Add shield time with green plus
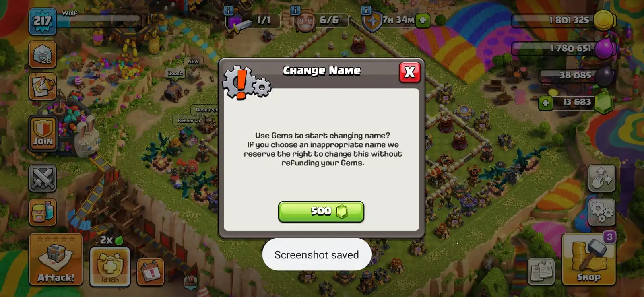 423,20
